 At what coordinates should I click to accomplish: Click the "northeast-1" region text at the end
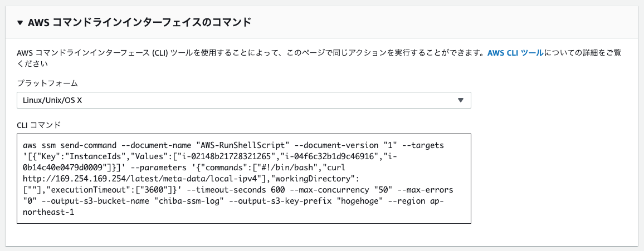click(x=48, y=213)
